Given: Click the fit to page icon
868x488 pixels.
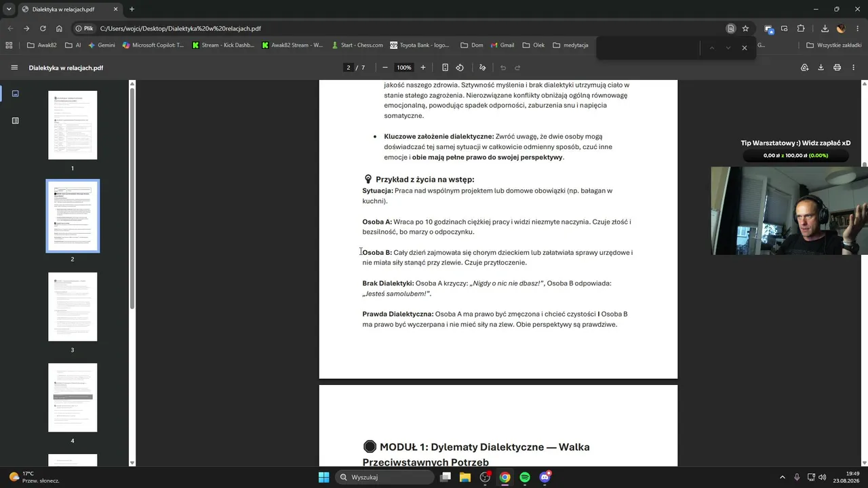Looking at the screenshot, I should pyautogui.click(x=445, y=68).
